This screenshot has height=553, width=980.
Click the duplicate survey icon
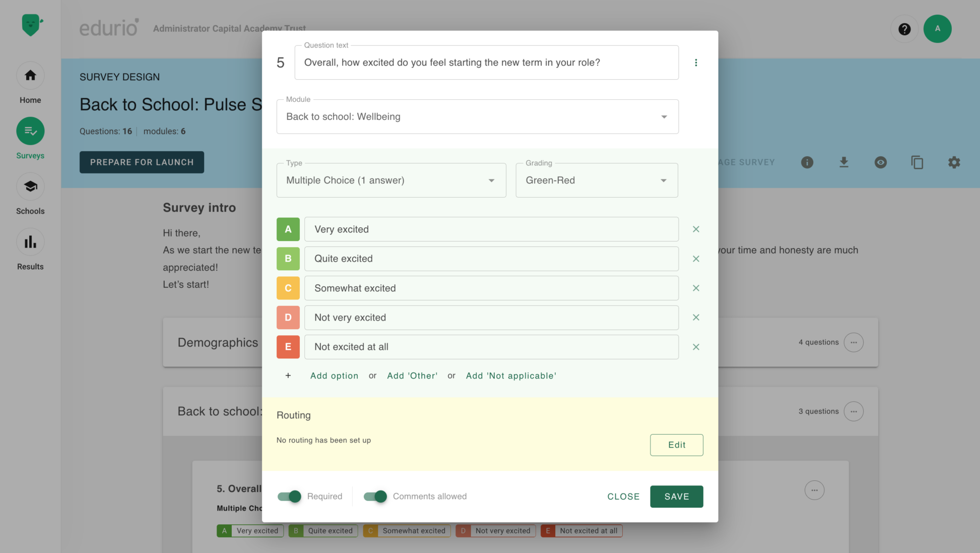(x=917, y=162)
